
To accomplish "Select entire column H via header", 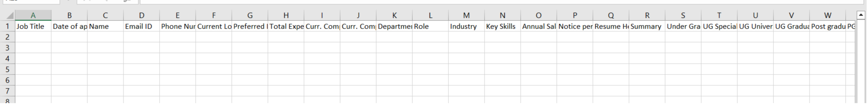I will pyautogui.click(x=286, y=16).
